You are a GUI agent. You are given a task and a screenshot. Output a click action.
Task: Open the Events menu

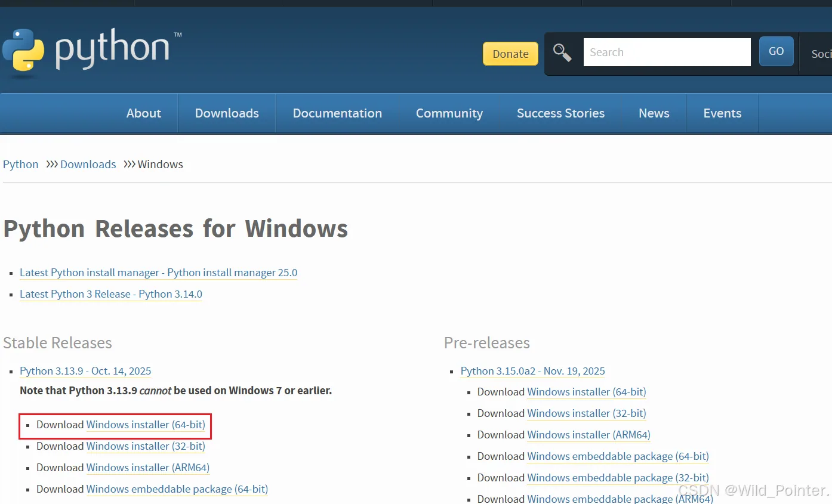point(722,113)
